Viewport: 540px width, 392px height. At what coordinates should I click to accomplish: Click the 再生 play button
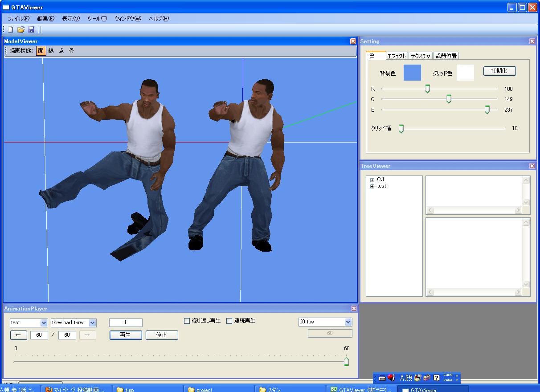coord(126,335)
